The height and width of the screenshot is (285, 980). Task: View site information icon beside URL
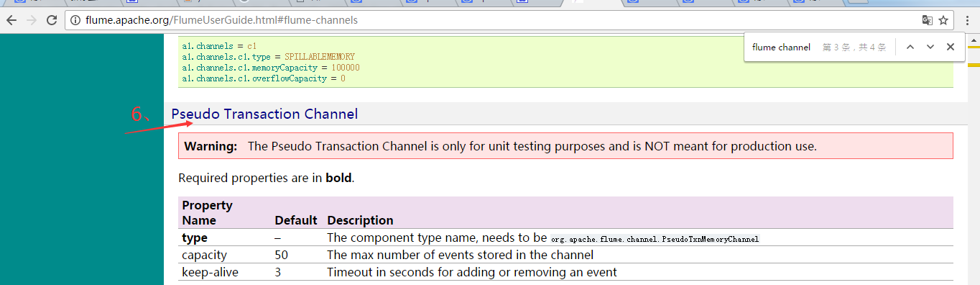[75, 20]
